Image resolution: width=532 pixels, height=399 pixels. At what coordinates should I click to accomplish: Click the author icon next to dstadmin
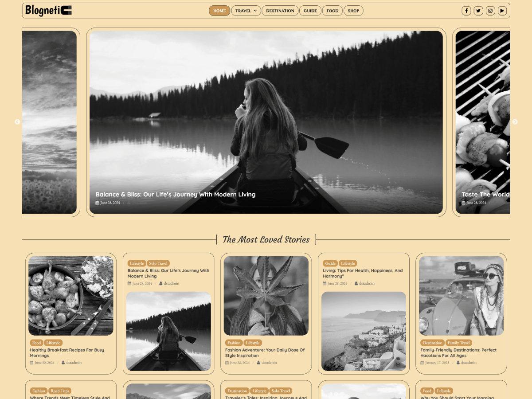[129, 203]
